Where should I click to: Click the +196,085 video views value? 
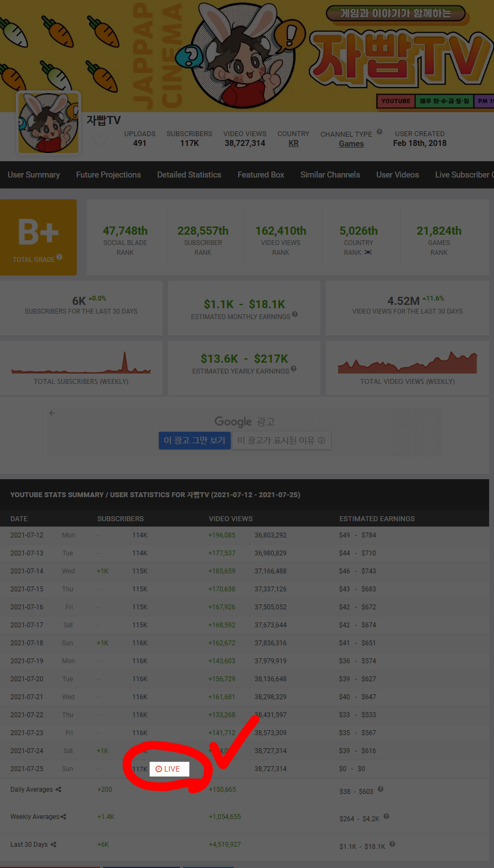click(222, 535)
